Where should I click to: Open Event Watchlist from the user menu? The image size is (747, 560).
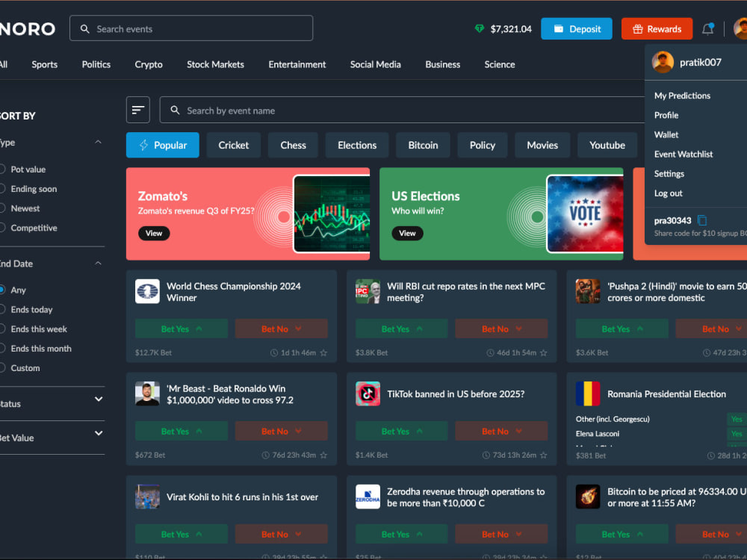[x=684, y=154]
